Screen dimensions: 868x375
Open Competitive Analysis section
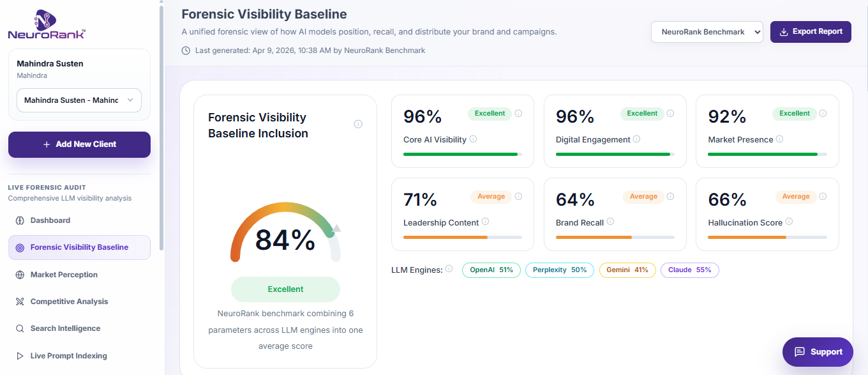(79, 302)
